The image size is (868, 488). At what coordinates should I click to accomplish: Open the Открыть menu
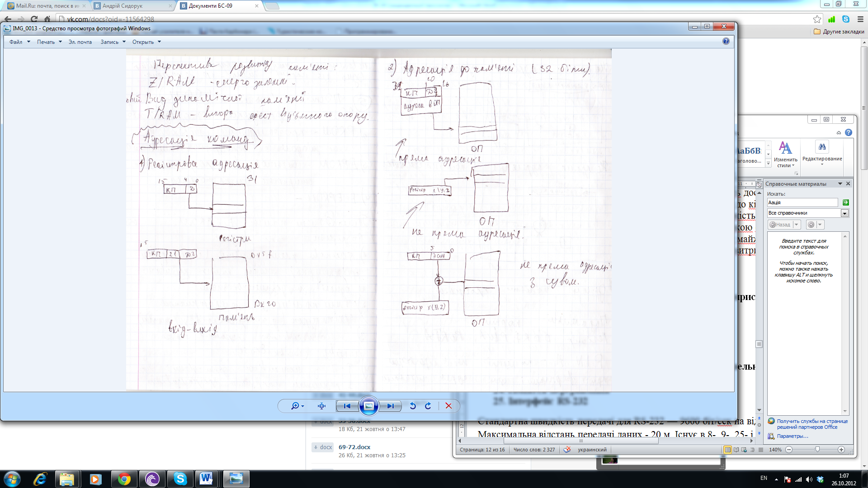point(146,42)
